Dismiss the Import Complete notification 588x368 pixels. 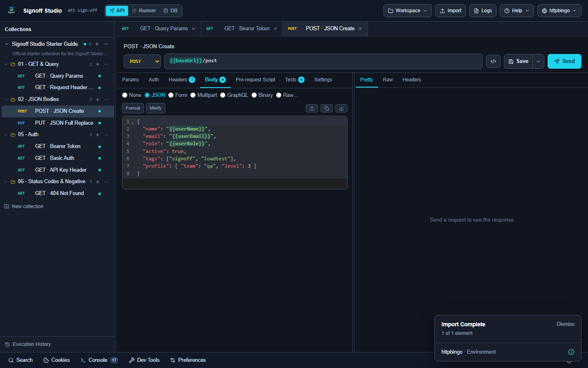tap(566, 324)
